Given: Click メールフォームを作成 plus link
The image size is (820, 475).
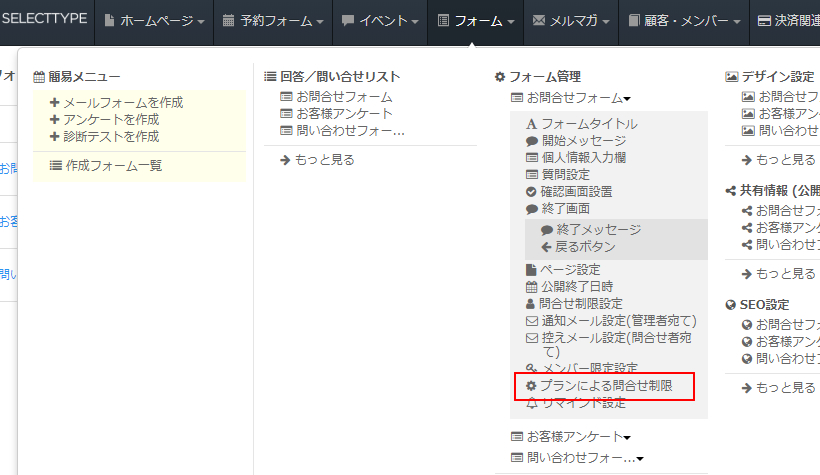Looking at the screenshot, I should coord(116,102).
